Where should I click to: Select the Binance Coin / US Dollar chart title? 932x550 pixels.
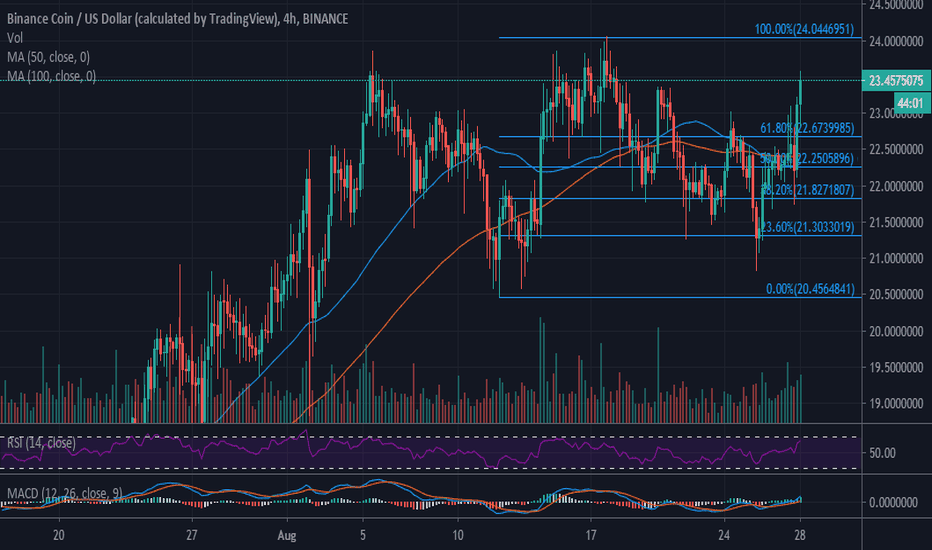(177, 19)
